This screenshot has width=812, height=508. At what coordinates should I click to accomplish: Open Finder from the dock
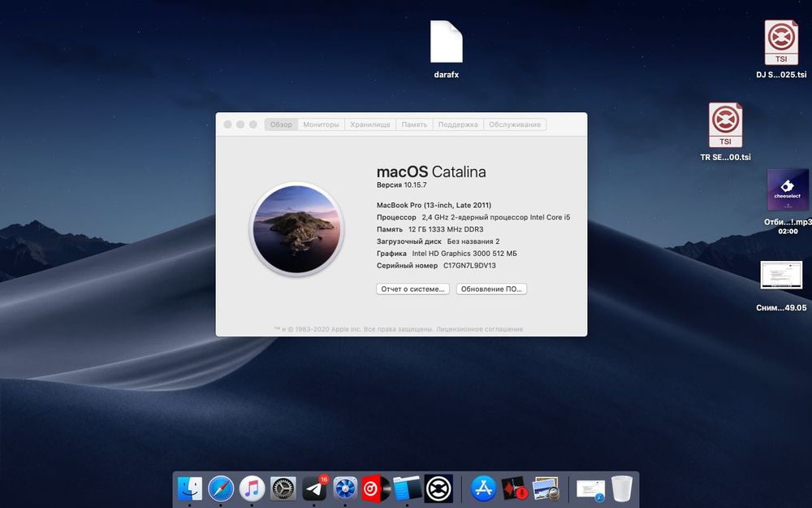click(189, 488)
